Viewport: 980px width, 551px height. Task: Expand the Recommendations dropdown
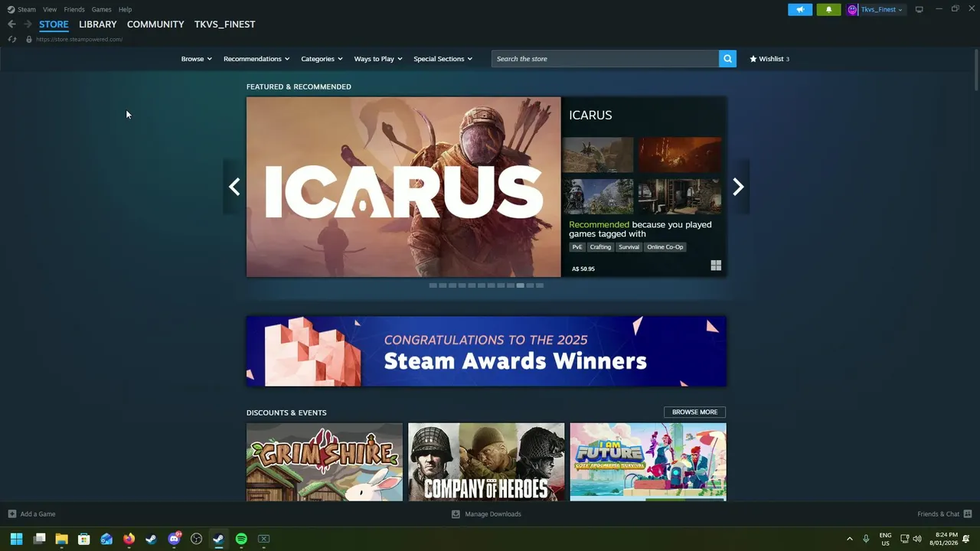point(256,59)
